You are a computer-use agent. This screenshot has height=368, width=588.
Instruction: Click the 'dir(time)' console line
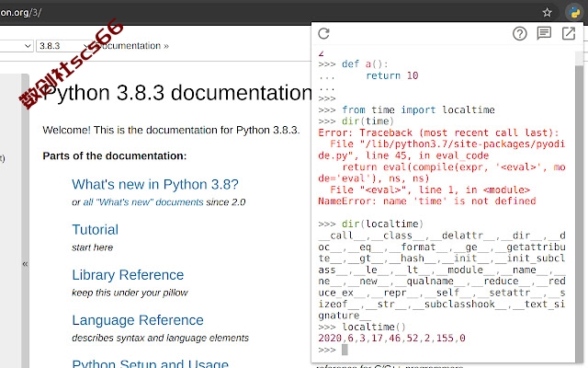point(367,121)
